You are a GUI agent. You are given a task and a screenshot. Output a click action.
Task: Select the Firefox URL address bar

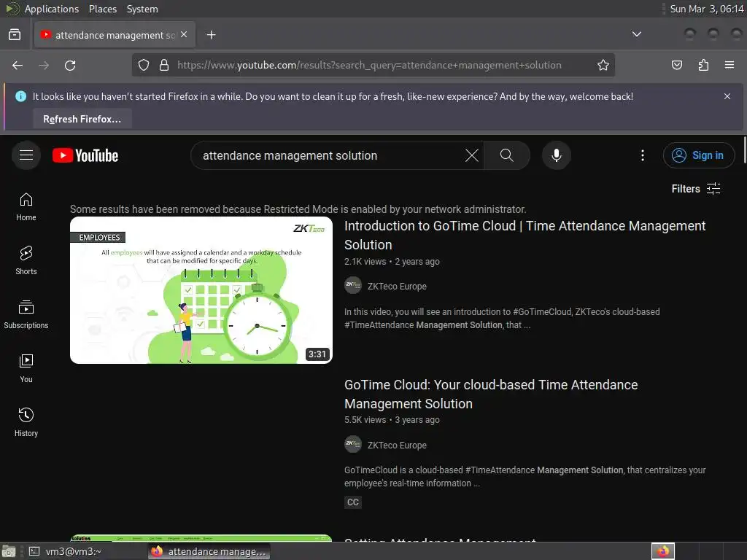368,65
